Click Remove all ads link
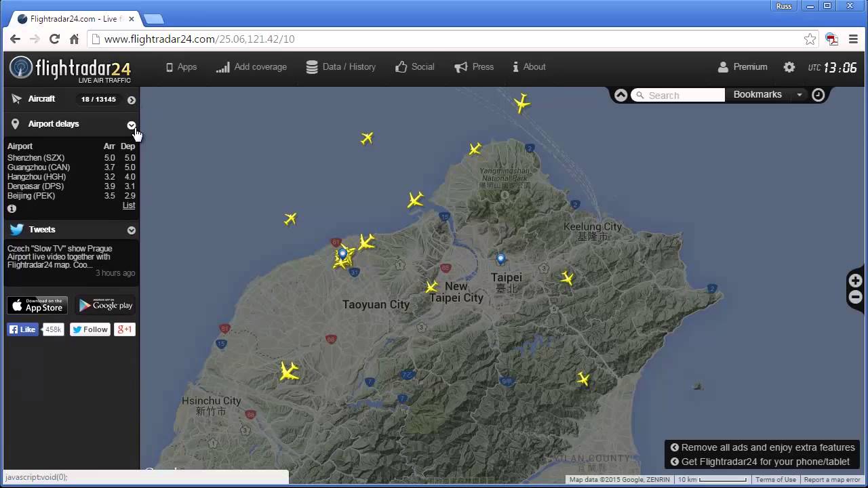This screenshot has height=488, width=868. tap(763, 447)
